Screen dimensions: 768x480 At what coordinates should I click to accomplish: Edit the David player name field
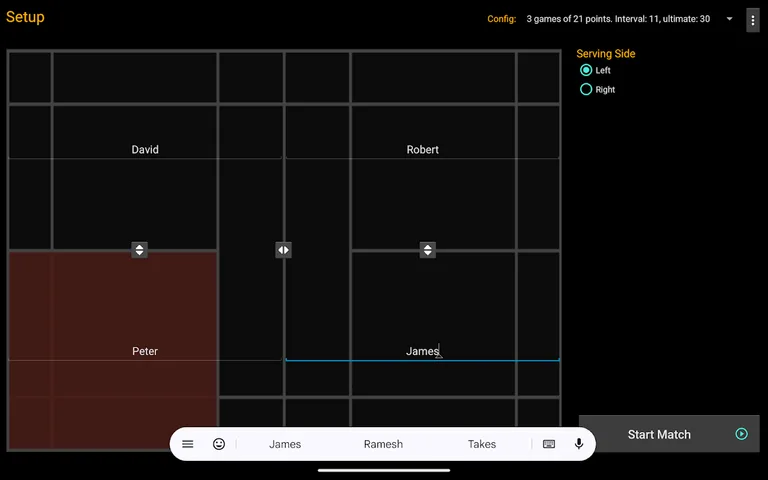click(x=145, y=150)
